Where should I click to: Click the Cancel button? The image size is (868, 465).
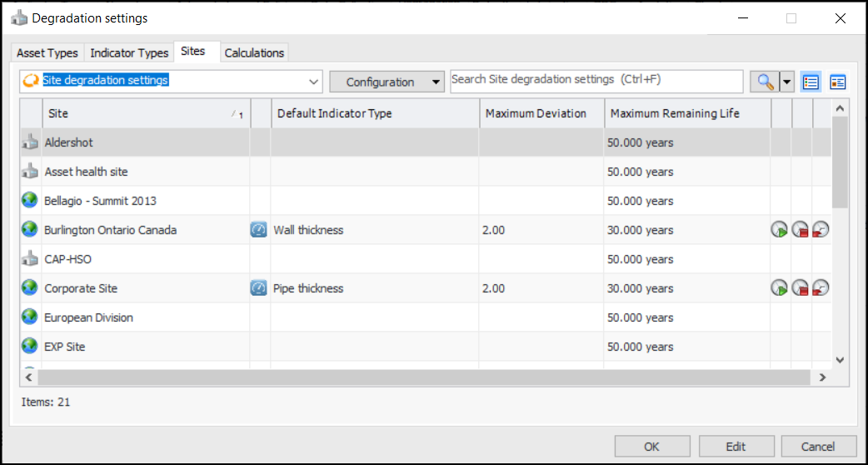(818, 447)
